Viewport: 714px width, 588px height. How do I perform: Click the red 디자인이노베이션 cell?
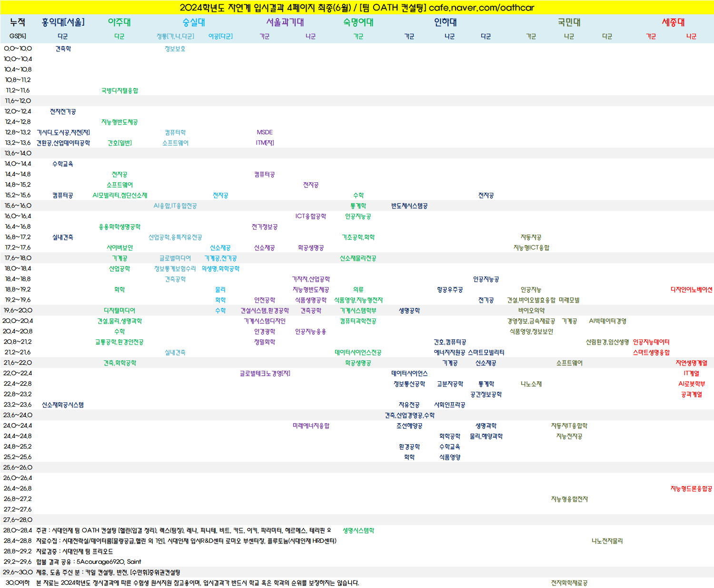692,289
